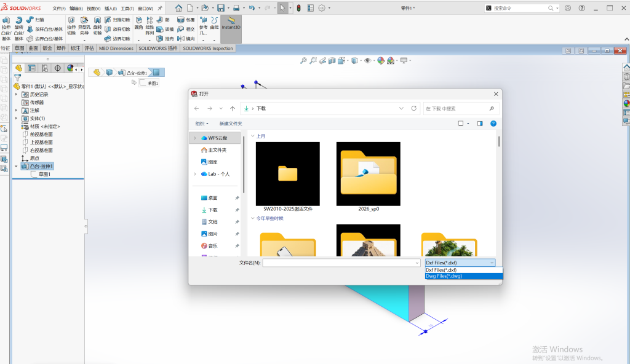Expand the 注解 tree node
The image size is (630, 364).
click(17, 111)
